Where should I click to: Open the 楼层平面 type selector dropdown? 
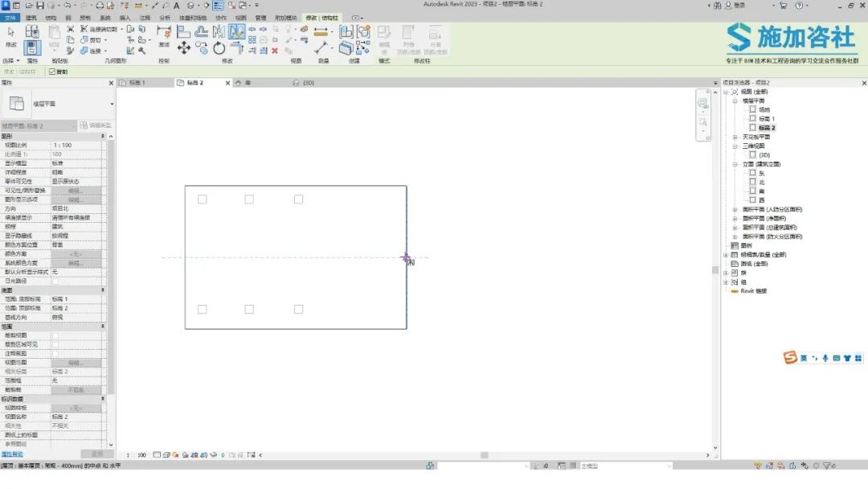click(112, 104)
